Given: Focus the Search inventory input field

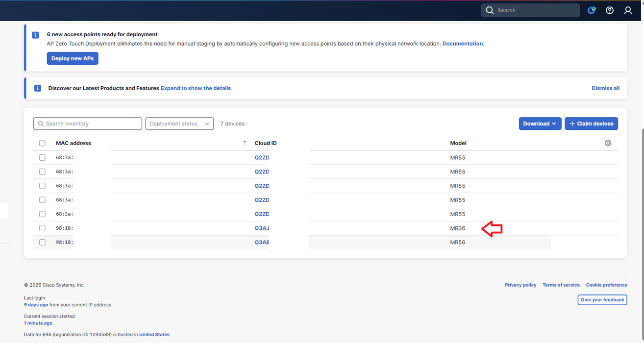Looking at the screenshot, I should click(x=88, y=123).
